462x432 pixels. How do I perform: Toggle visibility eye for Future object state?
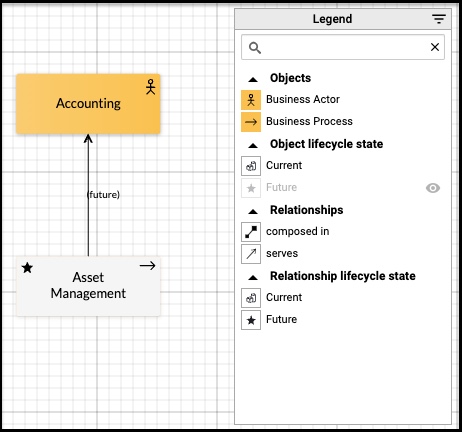(x=433, y=188)
